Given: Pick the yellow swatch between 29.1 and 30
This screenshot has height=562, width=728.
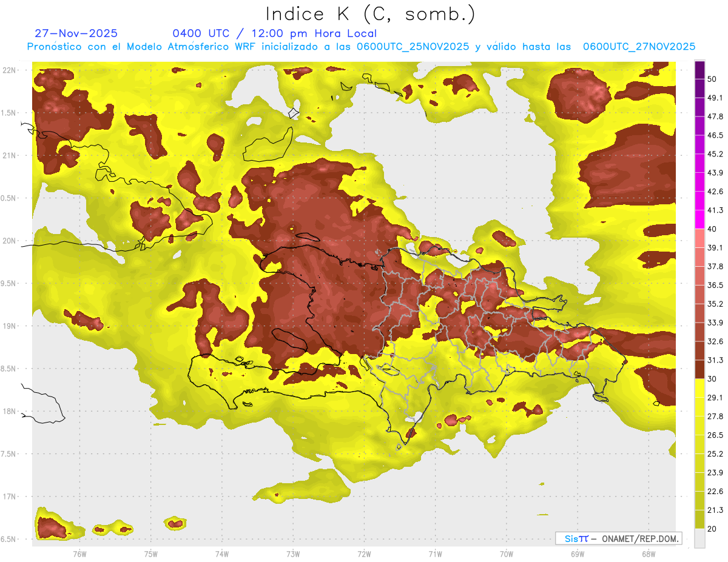Looking at the screenshot, I should [x=699, y=389].
